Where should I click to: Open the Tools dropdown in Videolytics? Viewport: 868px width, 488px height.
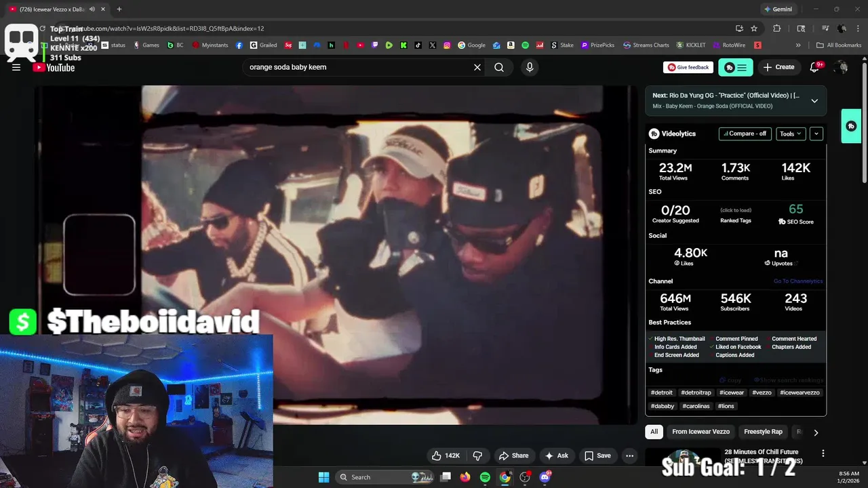pos(791,134)
